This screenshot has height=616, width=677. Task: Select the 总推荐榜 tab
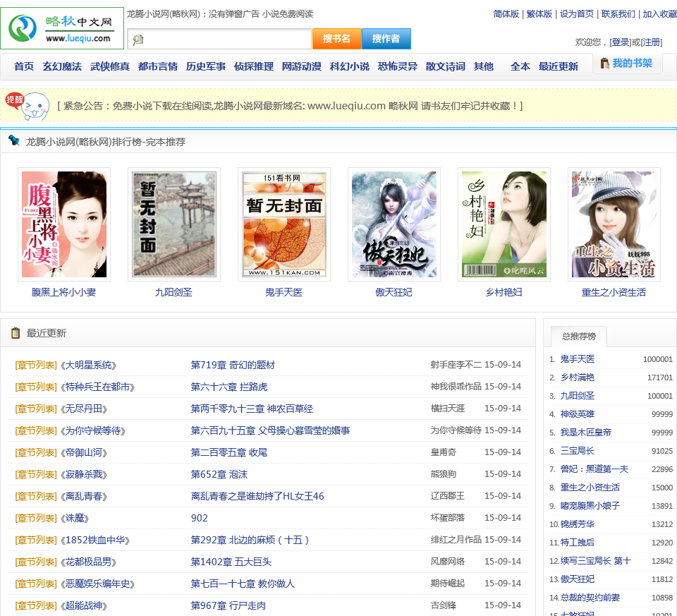click(579, 336)
